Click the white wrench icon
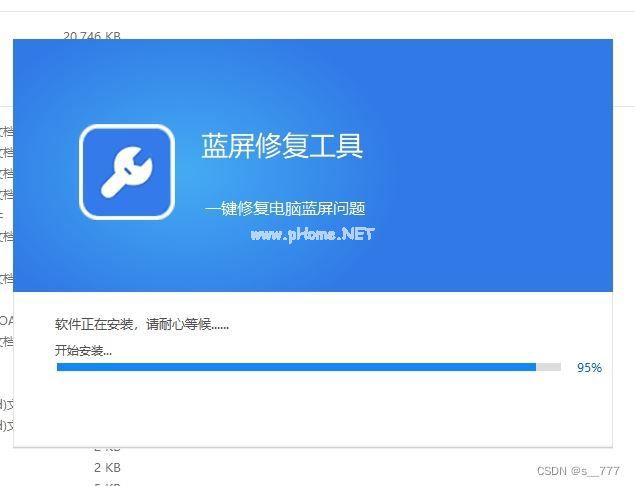Screen dimensions: 635x486 [x=126, y=172]
